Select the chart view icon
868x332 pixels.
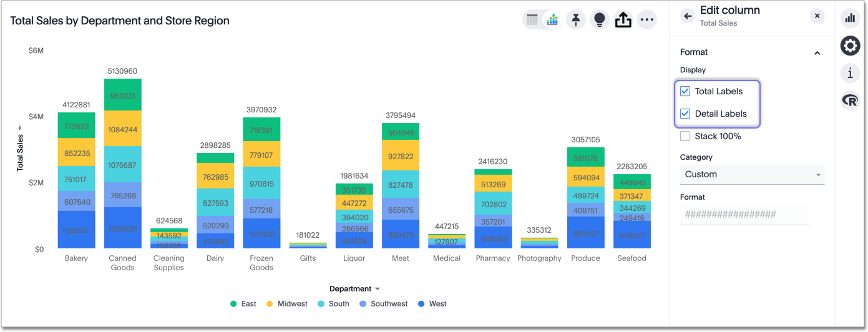(552, 20)
